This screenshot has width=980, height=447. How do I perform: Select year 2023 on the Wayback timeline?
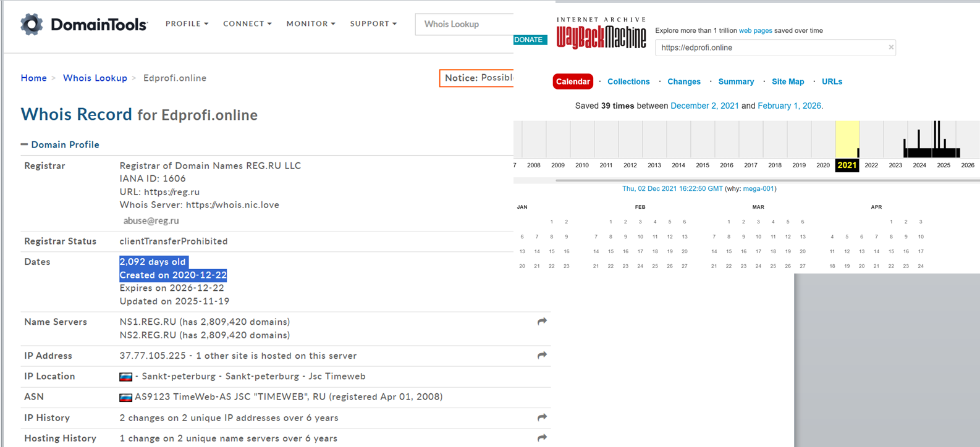pyautogui.click(x=895, y=165)
